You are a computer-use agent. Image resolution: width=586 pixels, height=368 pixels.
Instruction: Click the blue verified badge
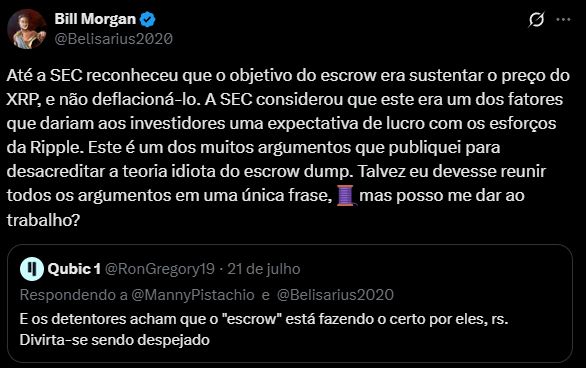pyautogui.click(x=148, y=19)
